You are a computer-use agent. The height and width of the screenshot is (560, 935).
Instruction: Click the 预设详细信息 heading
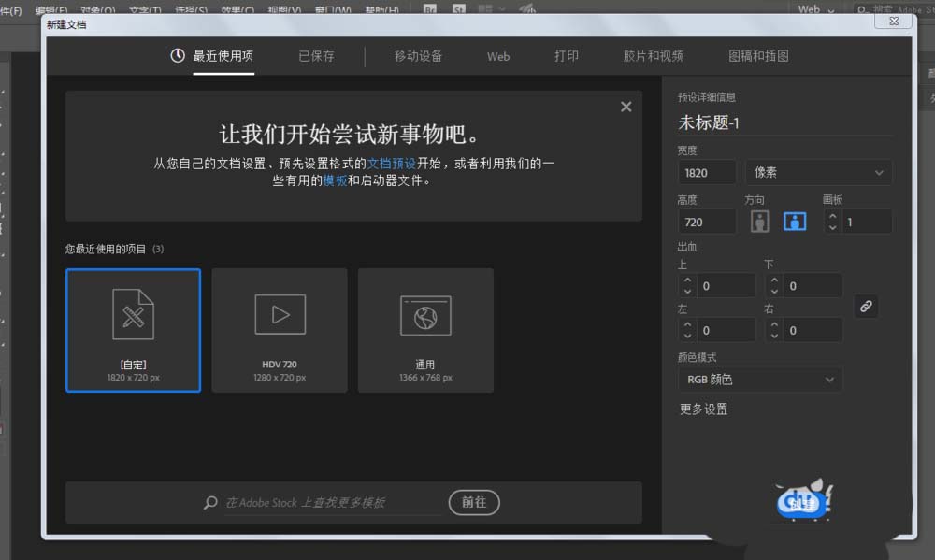(707, 96)
